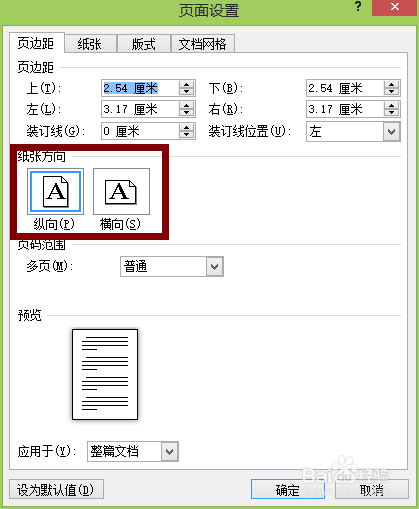Viewport: 419px width, 509px height.
Task: Open the 多页(M) dropdown showing 普通
Action: click(x=215, y=266)
